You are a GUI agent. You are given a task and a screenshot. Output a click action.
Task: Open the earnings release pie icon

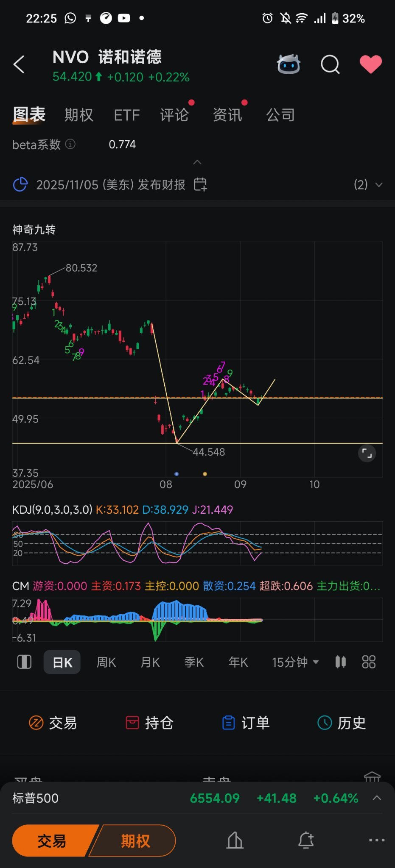20,185
